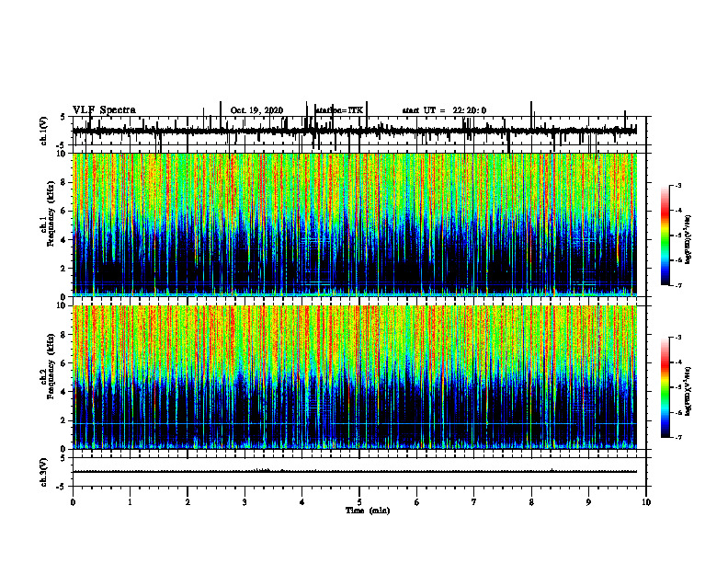Click the 'start UT = 22:20:0' header text
728x563 pixels.
point(444,110)
